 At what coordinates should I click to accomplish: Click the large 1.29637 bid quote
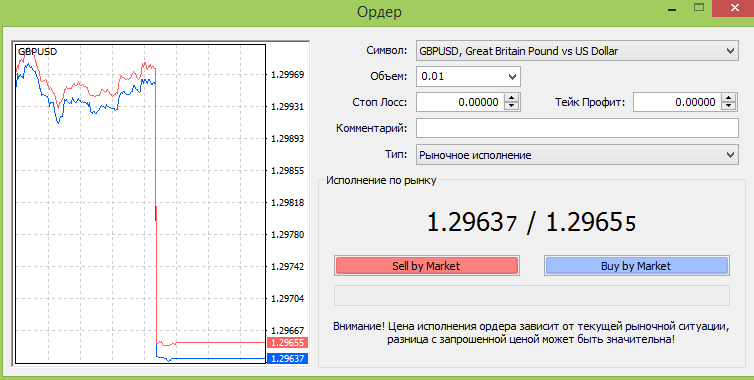pyautogui.click(x=472, y=223)
